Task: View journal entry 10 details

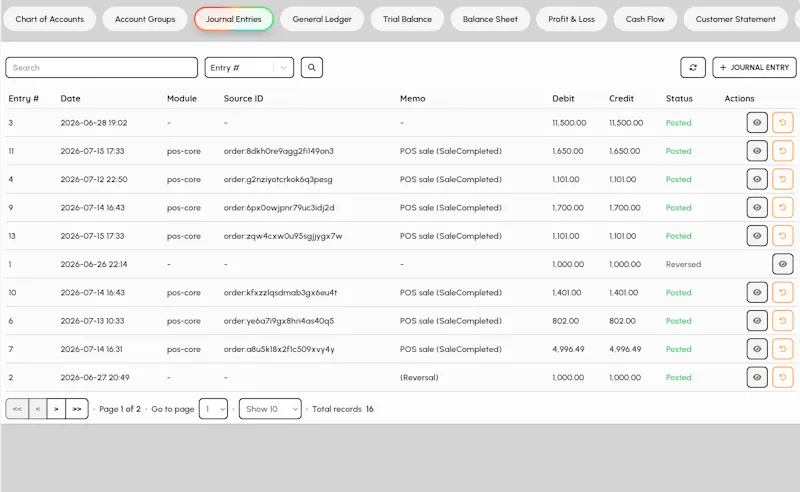Action: (x=757, y=292)
